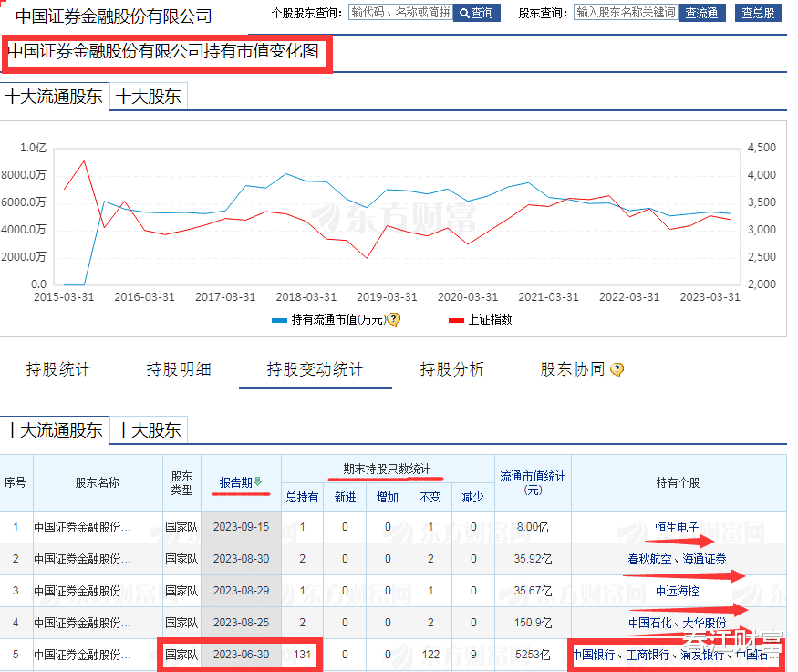
Task: Select the 十大股东 tab above the chart
Action: point(148,97)
